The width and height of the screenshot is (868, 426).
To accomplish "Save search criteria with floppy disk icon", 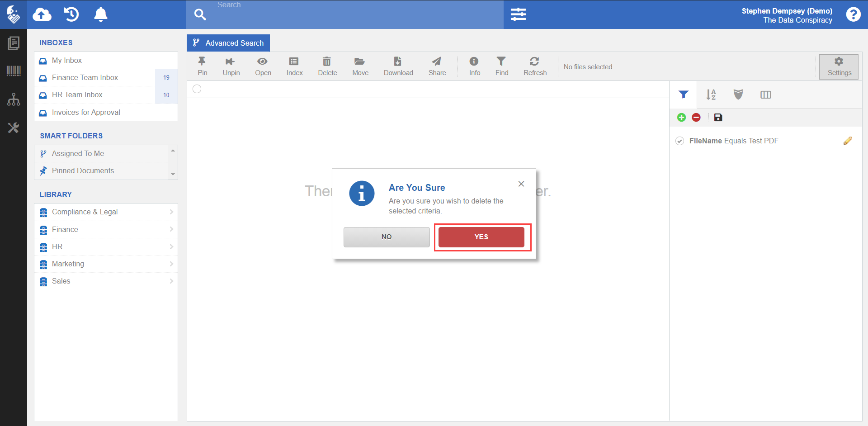I will (x=718, y=118).
